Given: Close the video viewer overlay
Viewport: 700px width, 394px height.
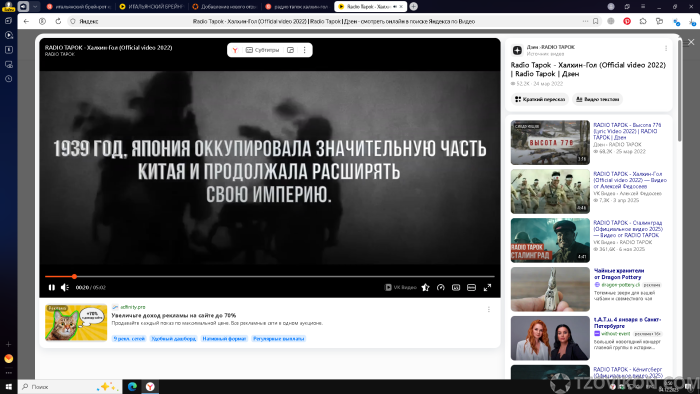Looking at the screenshot, I should pos(691,42).
